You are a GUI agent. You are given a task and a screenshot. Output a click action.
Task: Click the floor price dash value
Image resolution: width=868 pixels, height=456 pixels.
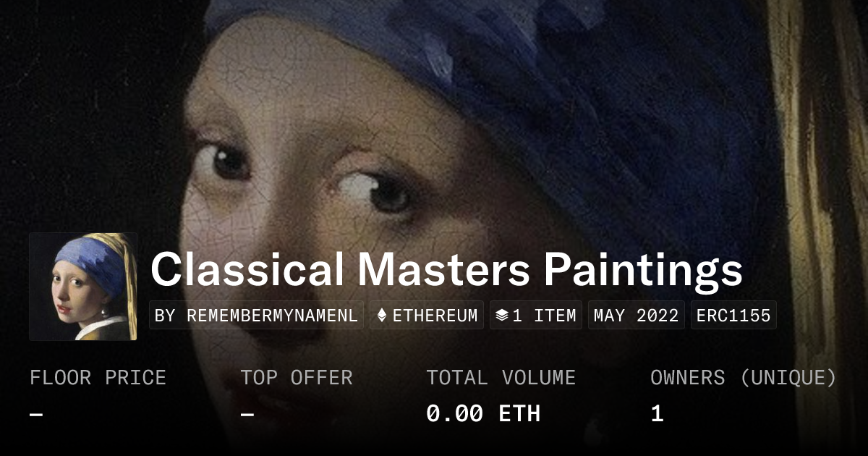[x=36, y=414]
